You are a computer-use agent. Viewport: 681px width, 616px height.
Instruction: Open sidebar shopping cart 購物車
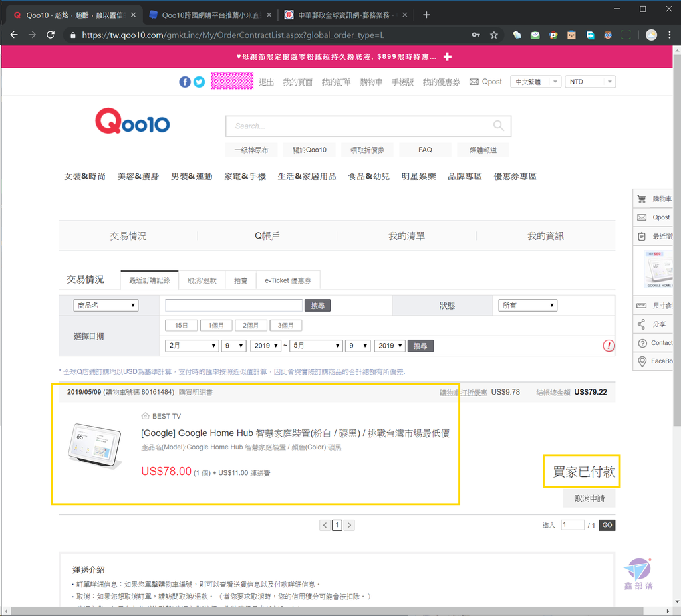(654, 199)
